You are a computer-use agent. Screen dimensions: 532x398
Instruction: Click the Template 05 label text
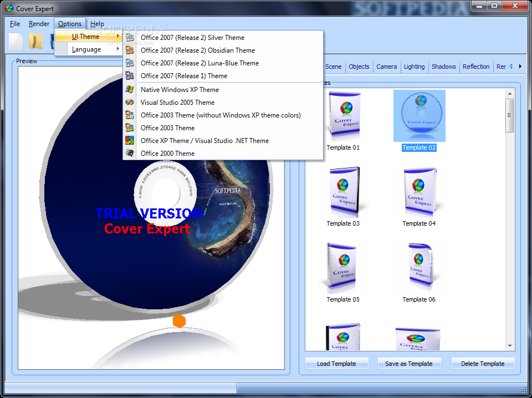pyautogui.click(x=343, y=299)
